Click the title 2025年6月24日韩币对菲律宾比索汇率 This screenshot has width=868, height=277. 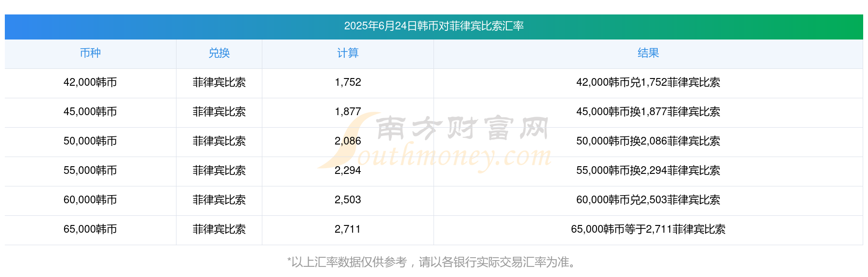point(434,26)
